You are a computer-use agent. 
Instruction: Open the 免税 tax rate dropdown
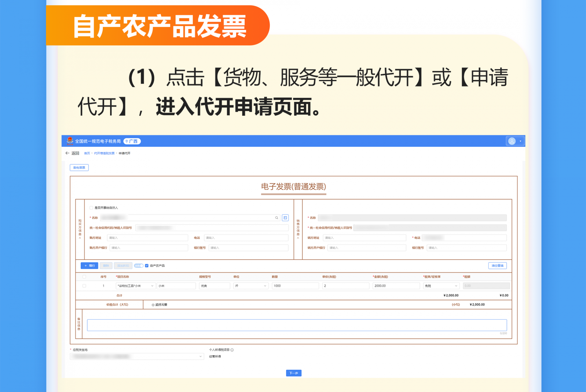[441, 286]
